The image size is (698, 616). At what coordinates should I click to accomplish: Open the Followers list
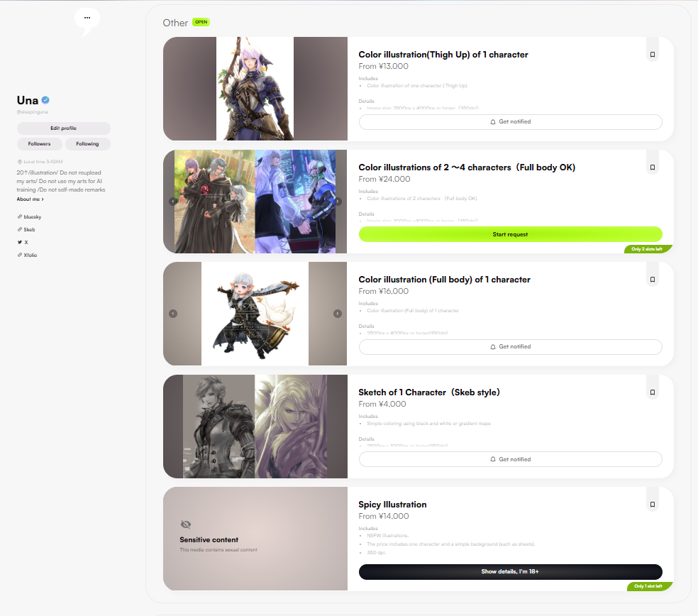pos(40,144)
